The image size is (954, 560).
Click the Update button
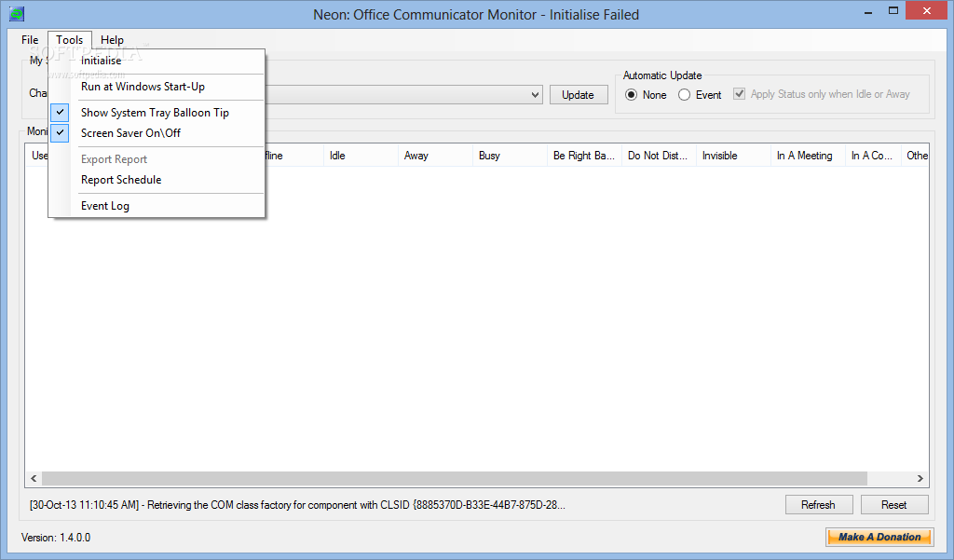click(578, 95)
